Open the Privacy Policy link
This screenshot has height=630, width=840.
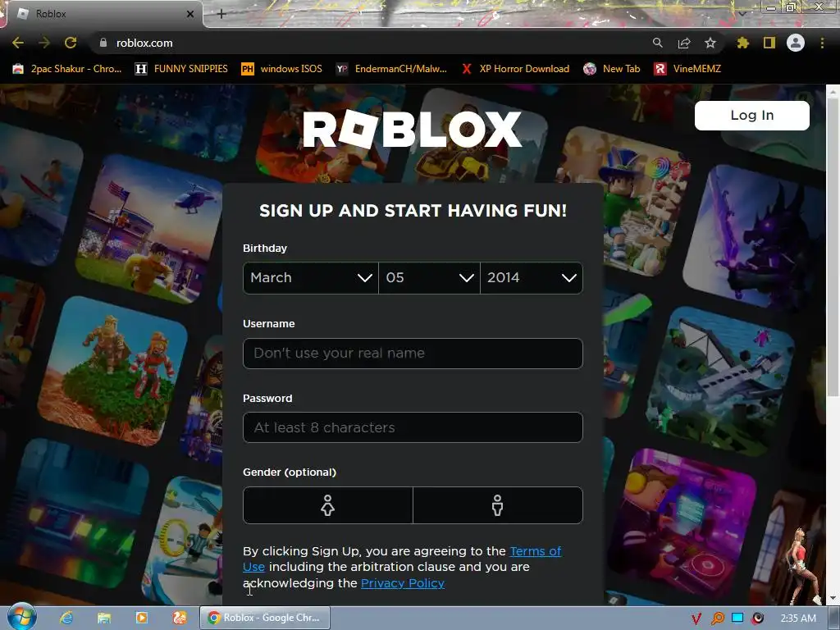[x=402, y=583]
